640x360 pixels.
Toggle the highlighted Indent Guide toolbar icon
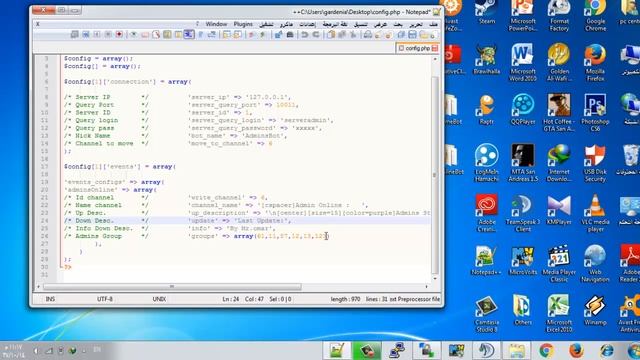click(189, 35)
